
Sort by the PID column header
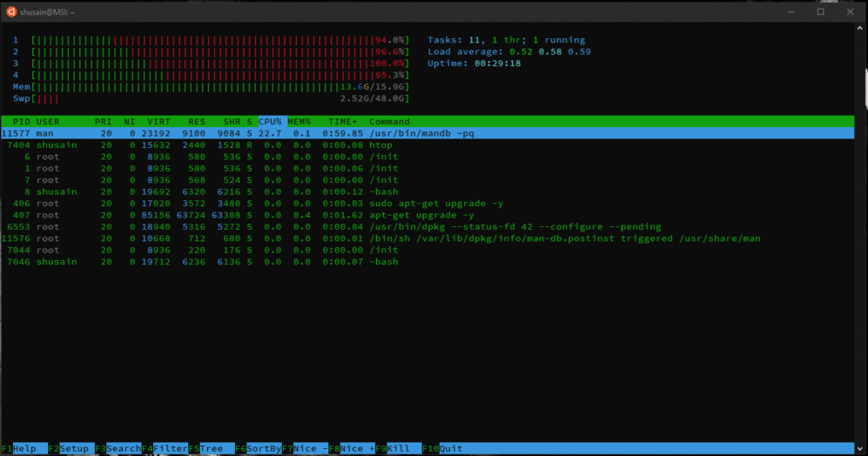tap(22, 122)
